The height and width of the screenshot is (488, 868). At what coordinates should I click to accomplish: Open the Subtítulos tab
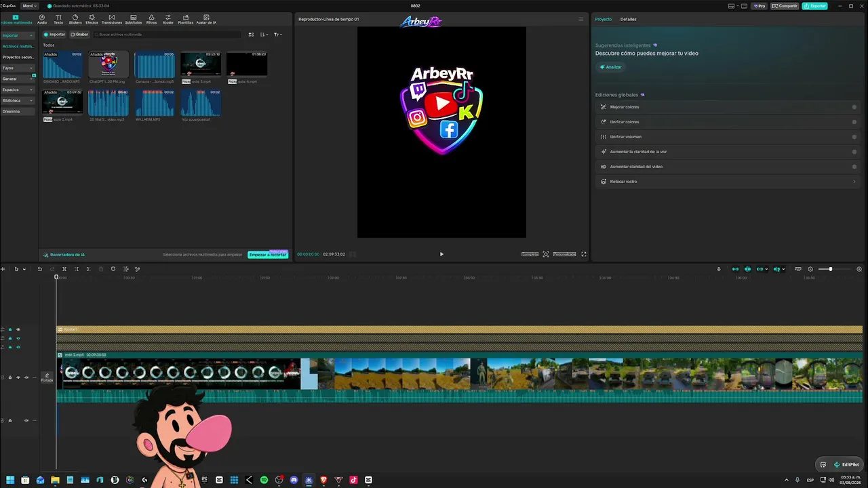click(133, 19)
